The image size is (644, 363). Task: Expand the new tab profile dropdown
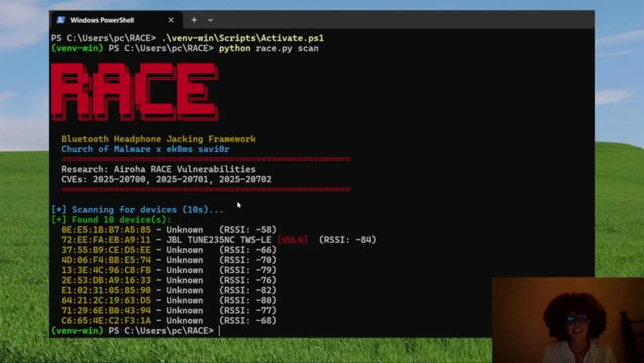(x=210, y=20)
